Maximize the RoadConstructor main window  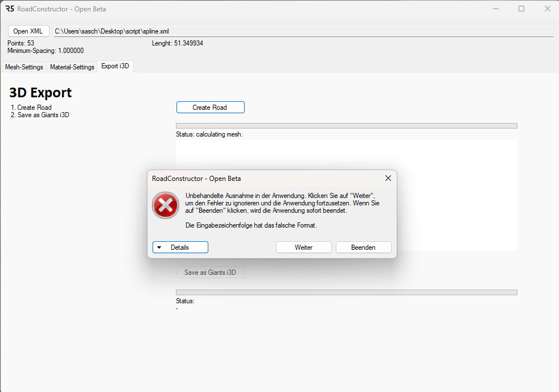click(521, 9)
